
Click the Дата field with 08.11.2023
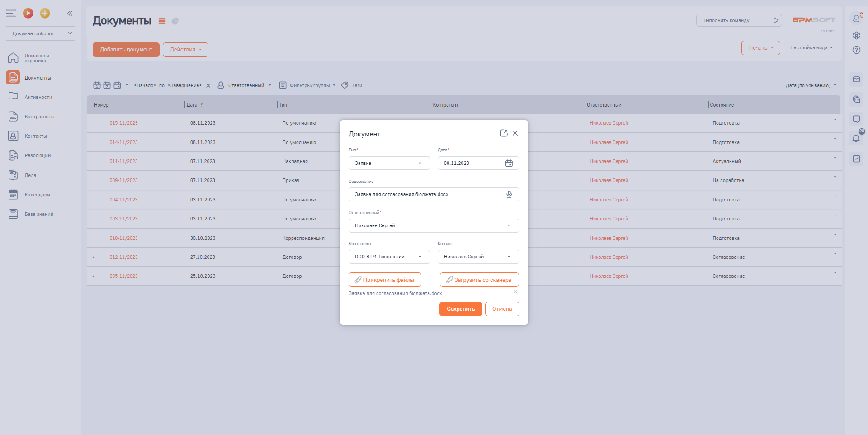coord(478,163)
